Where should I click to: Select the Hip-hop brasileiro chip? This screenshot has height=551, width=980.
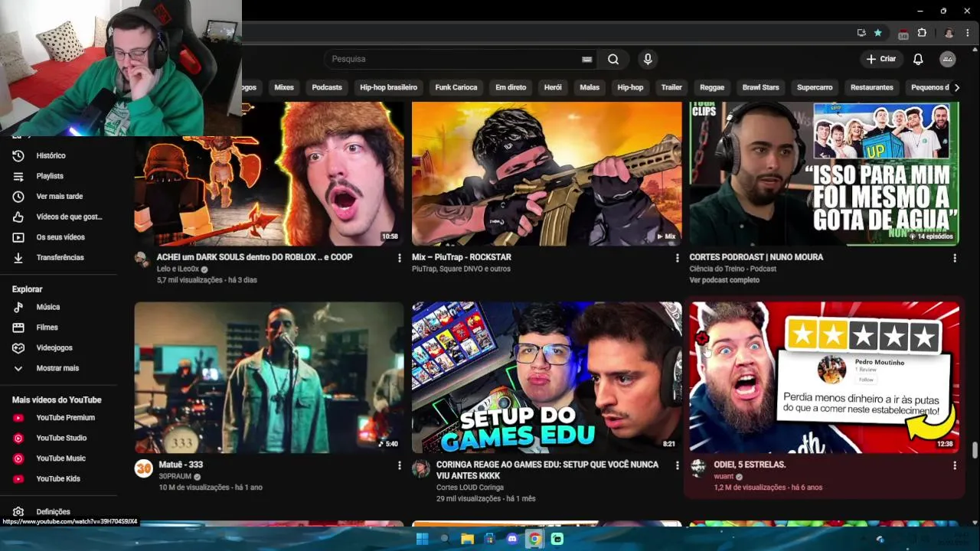[x=389, y=87]
